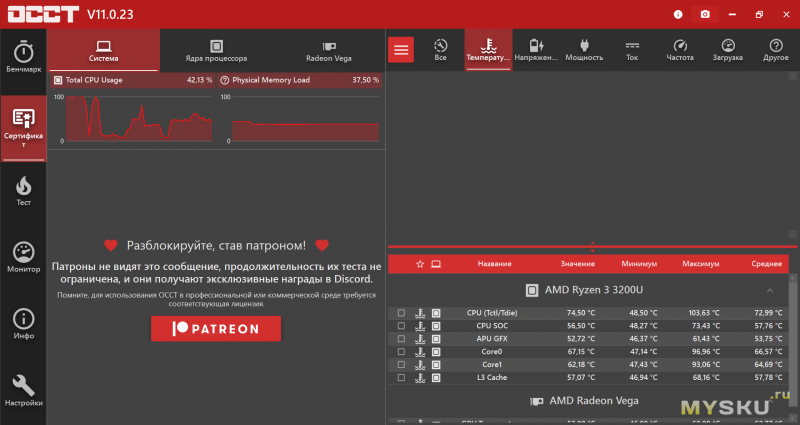Screen dimensions: 800x425
Task: Click the info icon in title bar
Action: 678,14
